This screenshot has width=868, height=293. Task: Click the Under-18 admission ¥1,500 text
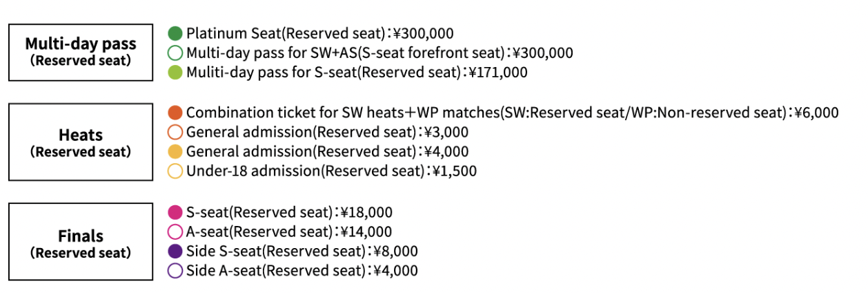coord(331,171)
